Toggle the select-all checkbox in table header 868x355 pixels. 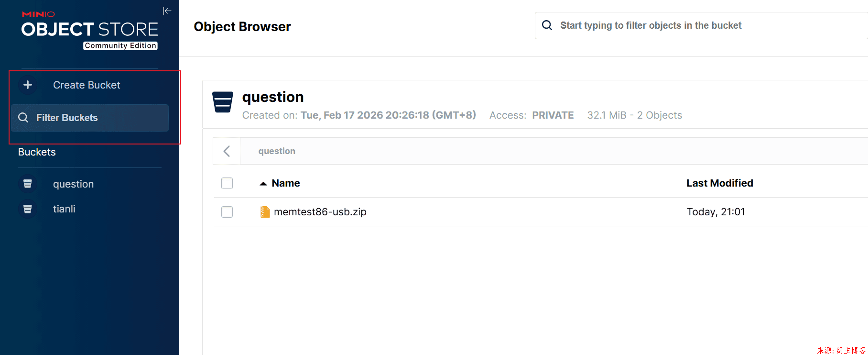click(x=227, y=183)
